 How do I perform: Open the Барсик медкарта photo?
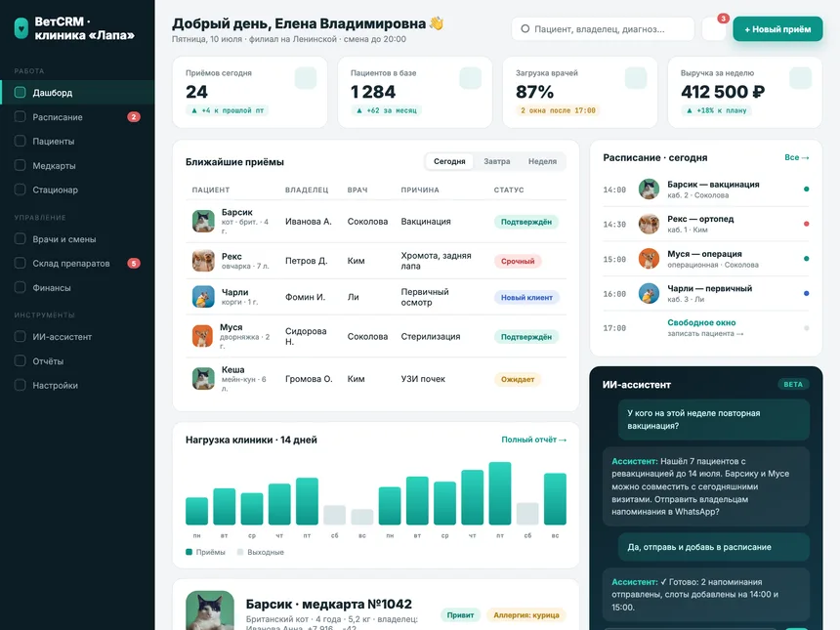[x=210, y=610]
